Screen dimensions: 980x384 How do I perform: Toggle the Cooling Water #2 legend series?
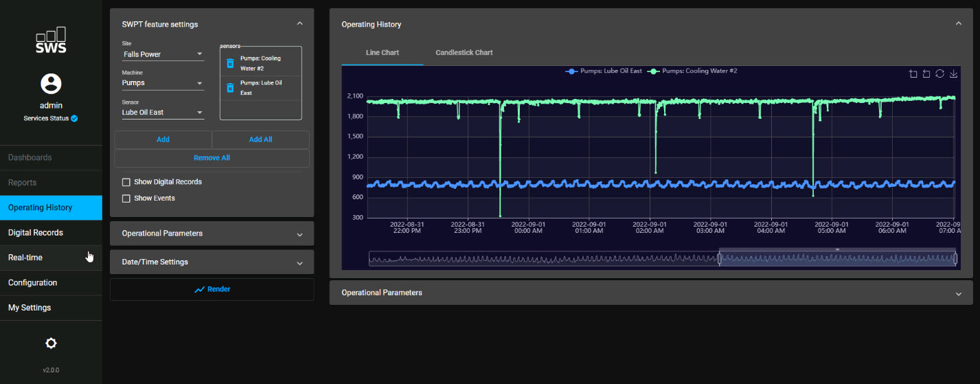click(692, 71)
